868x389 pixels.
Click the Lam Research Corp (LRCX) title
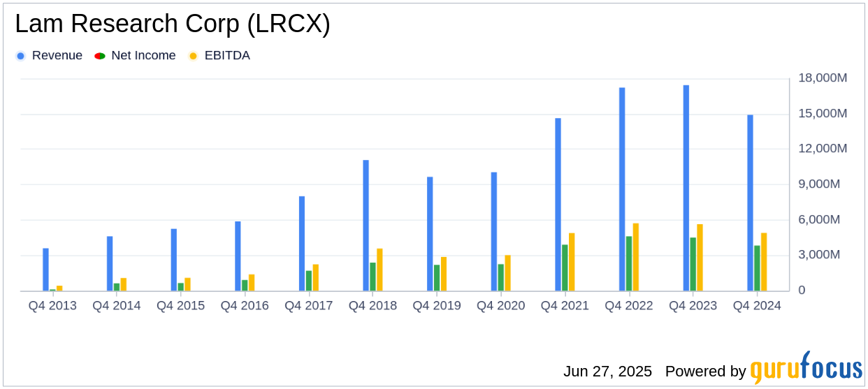pos(173,24)
